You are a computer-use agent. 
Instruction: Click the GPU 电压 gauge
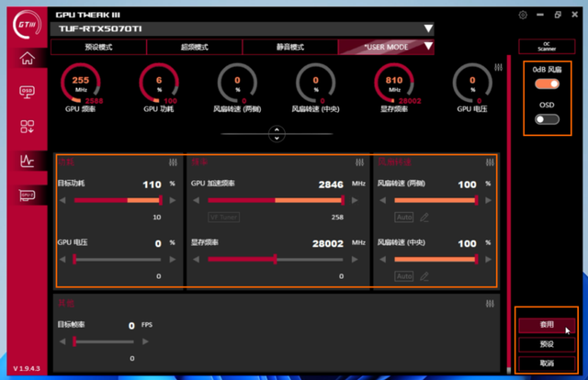click(x=472, y=84)
